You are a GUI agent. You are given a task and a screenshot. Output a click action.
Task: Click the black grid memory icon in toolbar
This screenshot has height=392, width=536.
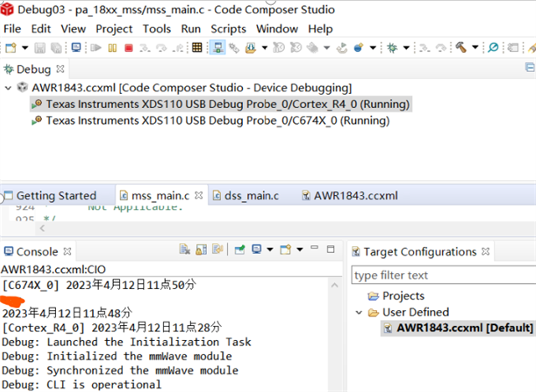click(x=197, y=48)
